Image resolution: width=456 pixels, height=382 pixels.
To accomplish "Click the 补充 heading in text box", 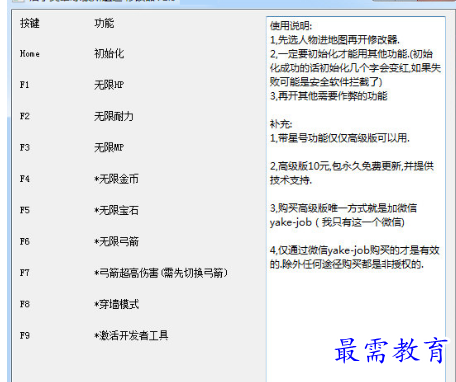I will pos(281,124).
